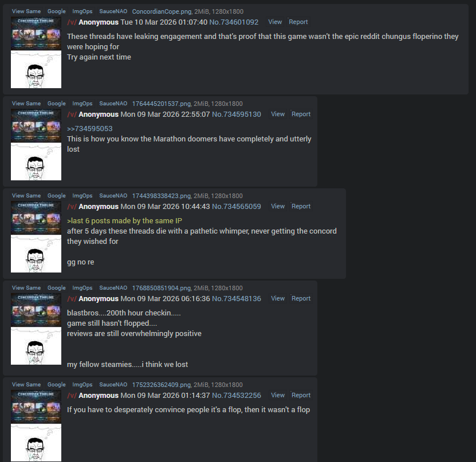The height and width of the screenshot is (462, 476).
Task: Click the thumbnail image of post No.734532256
Action: coord(36,426)
